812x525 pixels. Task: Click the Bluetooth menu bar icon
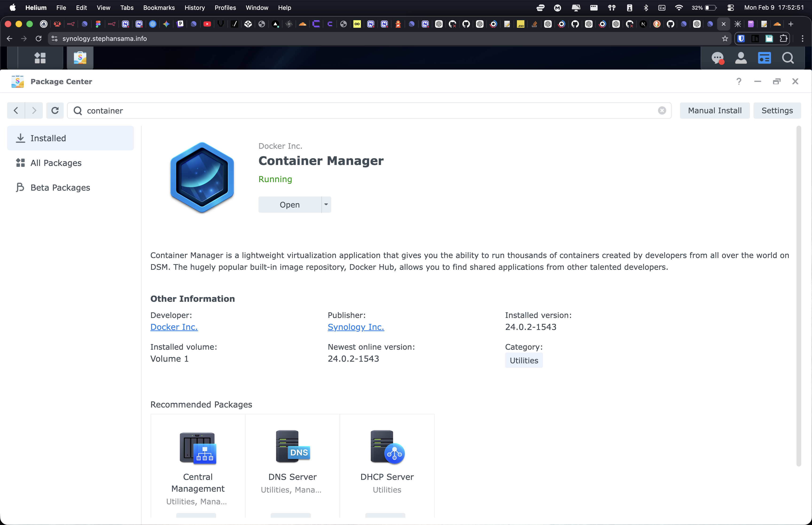646,8
